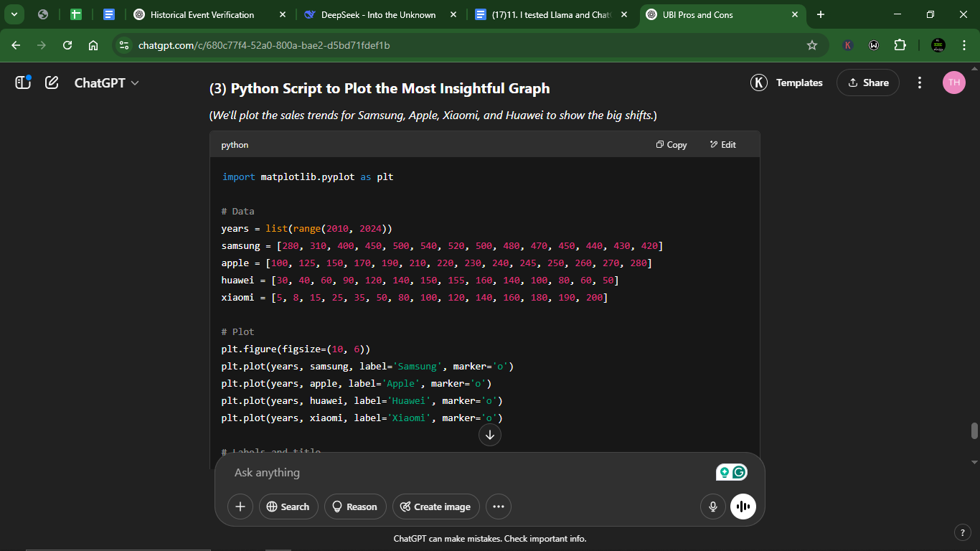
Task: Open the help question mark button
Action: pyautogui.click(x=963, y=532)
